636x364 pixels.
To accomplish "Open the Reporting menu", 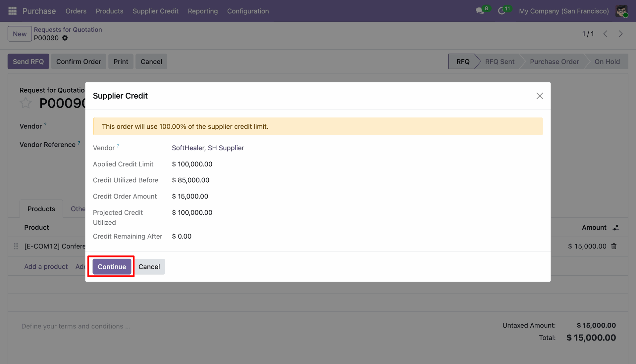I will point(203,11).
